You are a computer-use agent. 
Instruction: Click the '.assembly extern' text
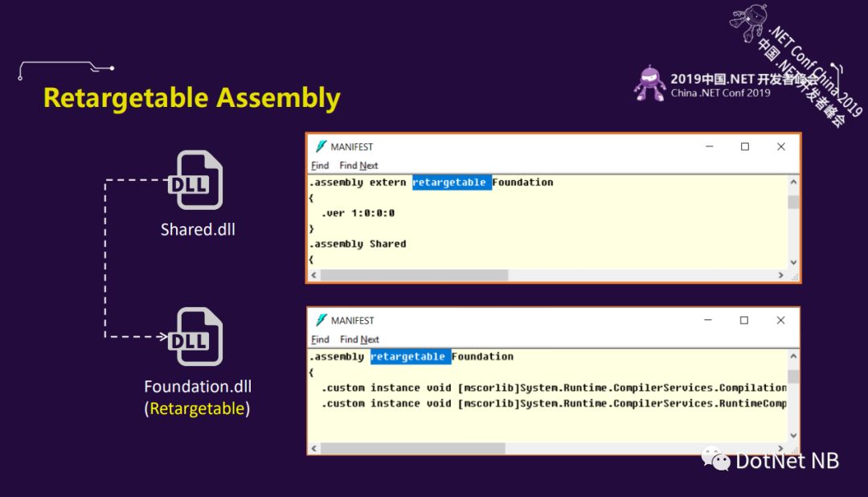point(358,183)
